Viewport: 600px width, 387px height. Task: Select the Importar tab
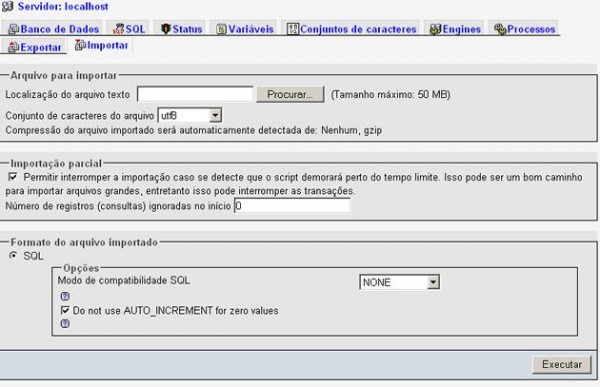click(102, 45)
